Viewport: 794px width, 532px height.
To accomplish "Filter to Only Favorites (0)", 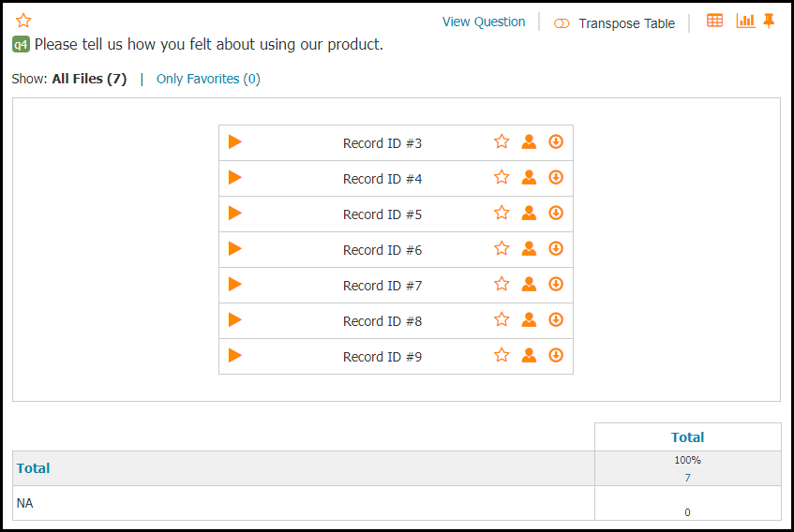I will point(208,79).
